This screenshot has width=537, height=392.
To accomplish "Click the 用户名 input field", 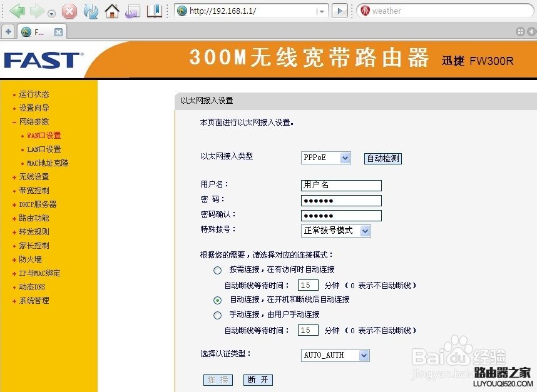I will tap(341, 186).
